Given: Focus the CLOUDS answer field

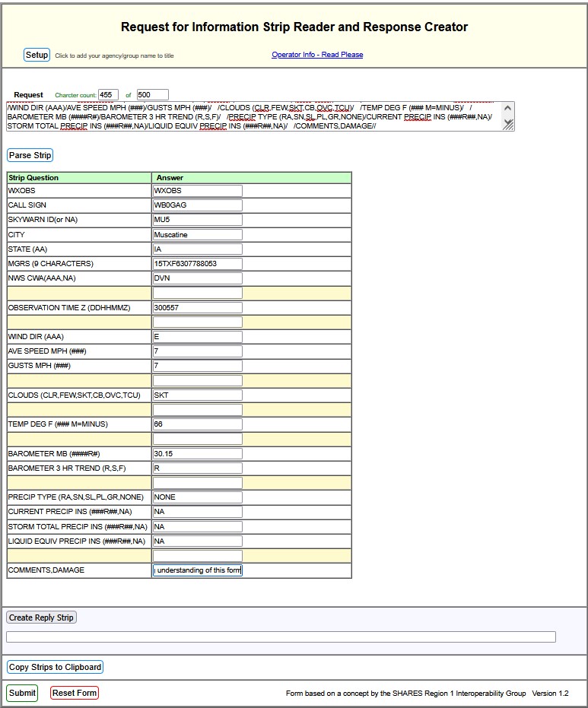Looking at the screenshot, I should (198, 395).
